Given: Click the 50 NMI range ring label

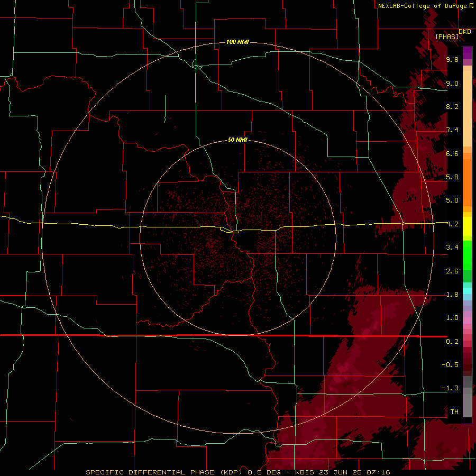Looking at the screenshot, I should [237, 140].
